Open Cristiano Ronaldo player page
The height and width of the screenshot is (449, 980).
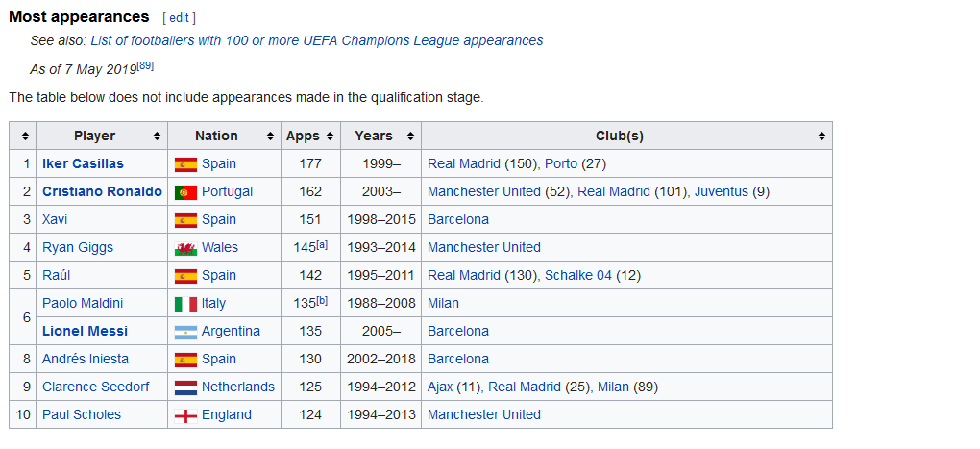tap(102, 192)
